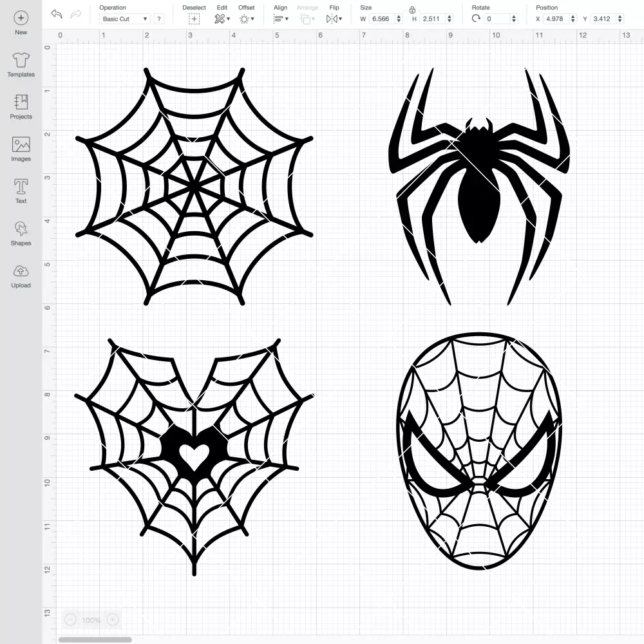Select the Spider-Man mask image
This screenshot has width=644, height=644.
[479, 451]
